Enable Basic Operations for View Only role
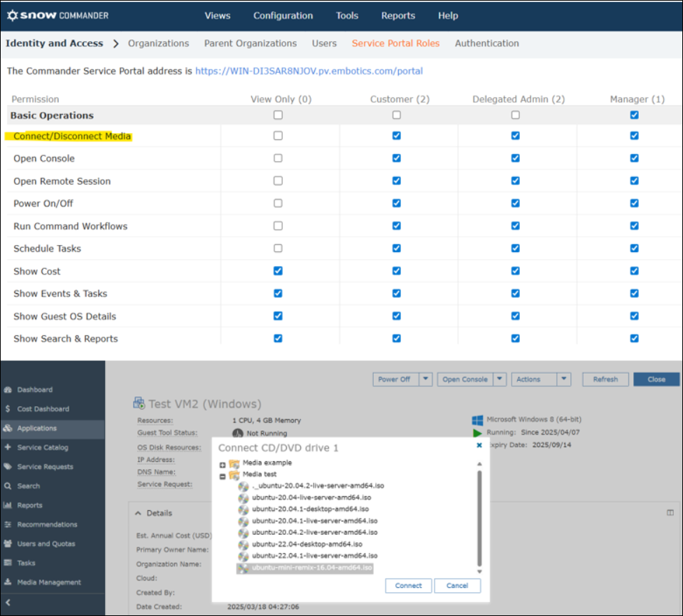Viewport: 683px width, 616px height. [x=278, y=115]
